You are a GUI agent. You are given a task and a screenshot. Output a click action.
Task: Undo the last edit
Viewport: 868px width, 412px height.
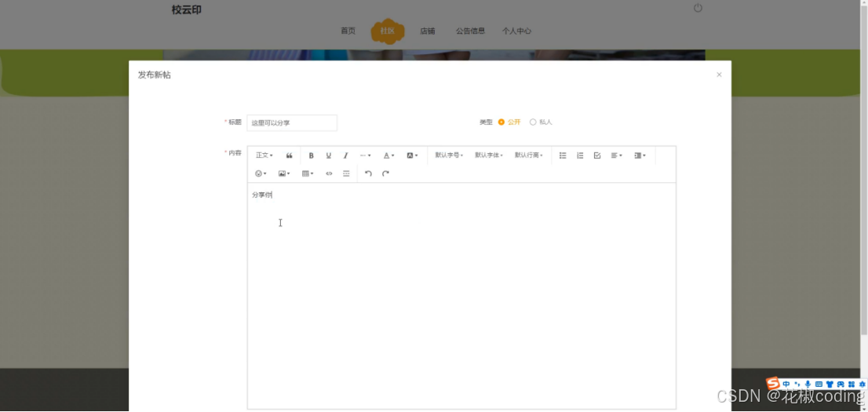tap(368, 173)
